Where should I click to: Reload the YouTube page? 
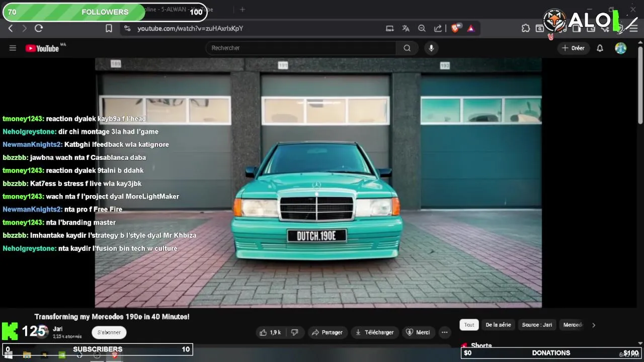39,29
